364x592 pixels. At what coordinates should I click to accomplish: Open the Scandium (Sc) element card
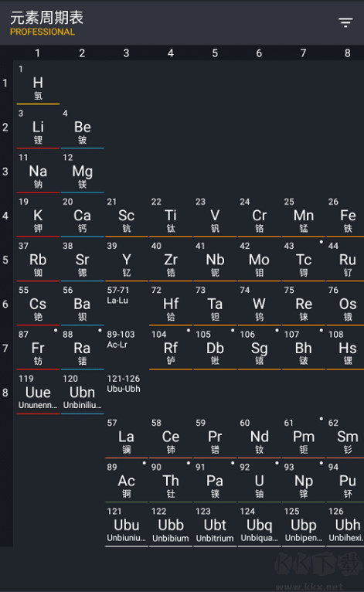(127, 216)
